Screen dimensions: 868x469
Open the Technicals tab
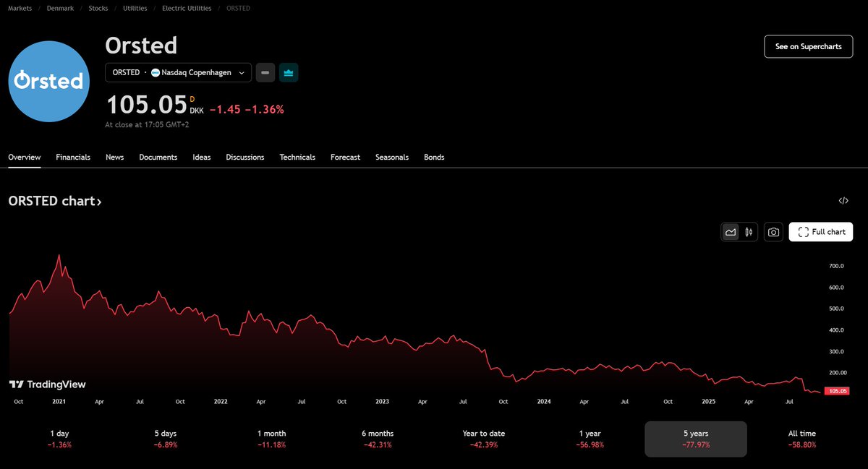(297, 157)
